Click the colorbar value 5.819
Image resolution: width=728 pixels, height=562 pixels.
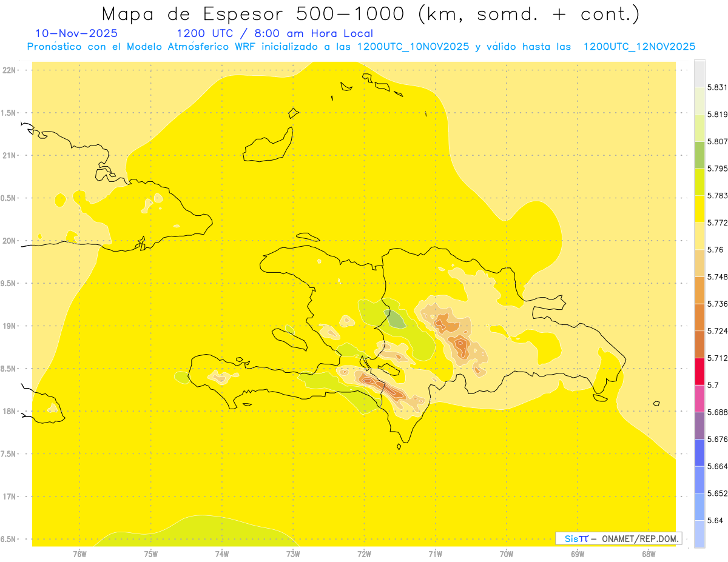point(717,115)
